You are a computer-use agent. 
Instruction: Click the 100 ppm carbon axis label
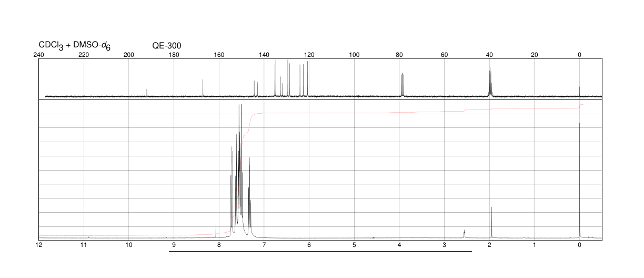click(355, 54)
